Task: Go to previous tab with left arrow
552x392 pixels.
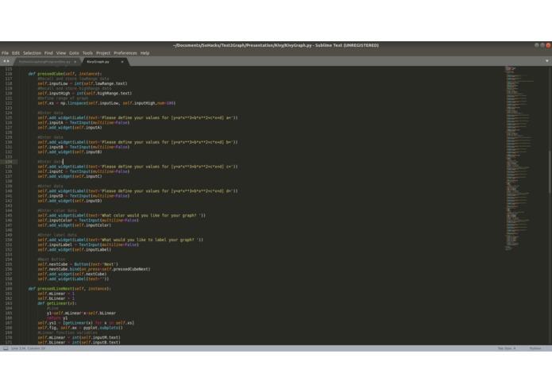Action: coord(4,61)
